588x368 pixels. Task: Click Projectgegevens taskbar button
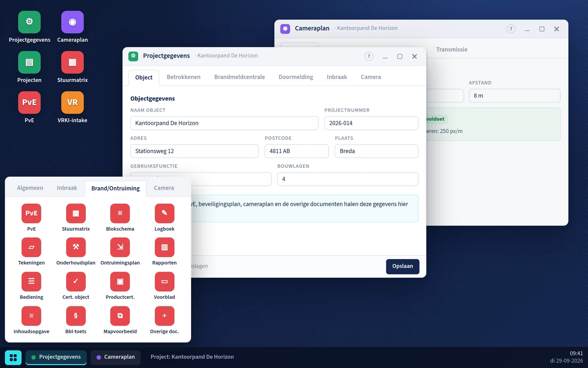click(x=56, y=357)
